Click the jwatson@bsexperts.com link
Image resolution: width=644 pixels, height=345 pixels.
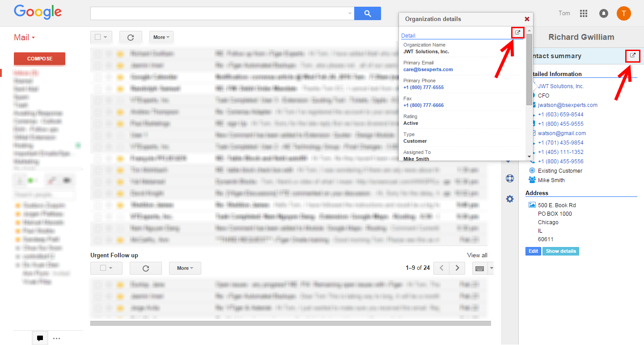tap(568, 105)
